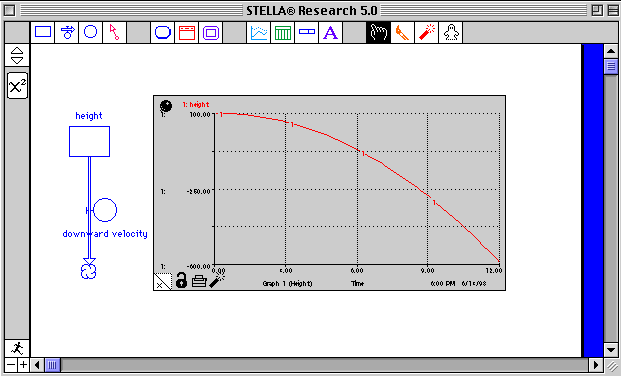Choose the Ghost tool
Image resolution: width=621 pixels, height=376 pixels.
click(x=451, y=32)
